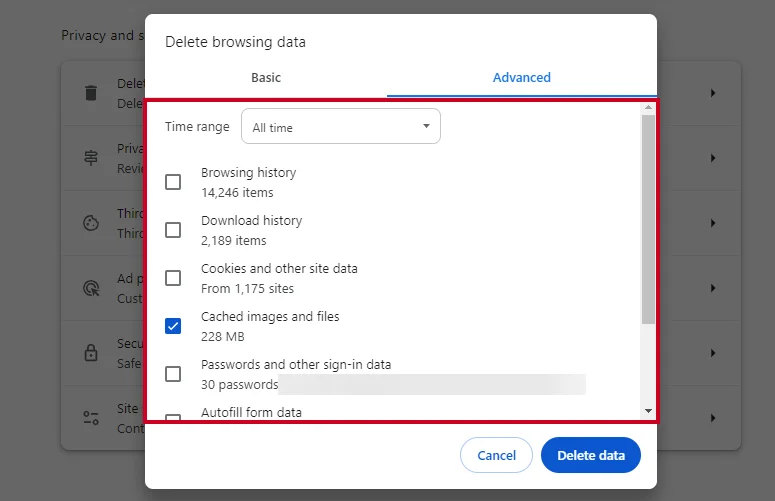775x501 pixels.
Task: Click the Delete data button
Action: 590,455
